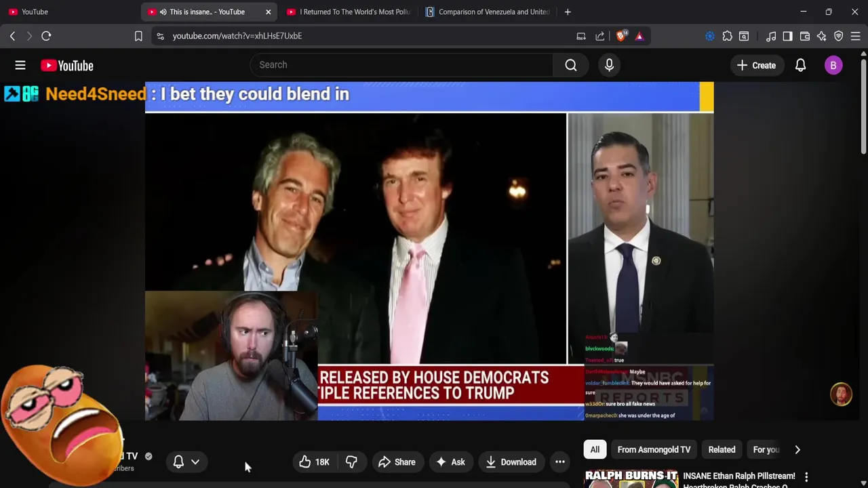Go back with browser back arrow
868x488 pixels.
[x=12, y=36]
